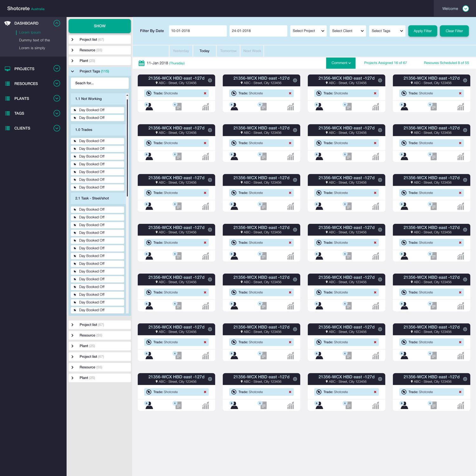Click the Dashboard speedometer icon
The height and width of the screenshot is (476, 476).
7,23
